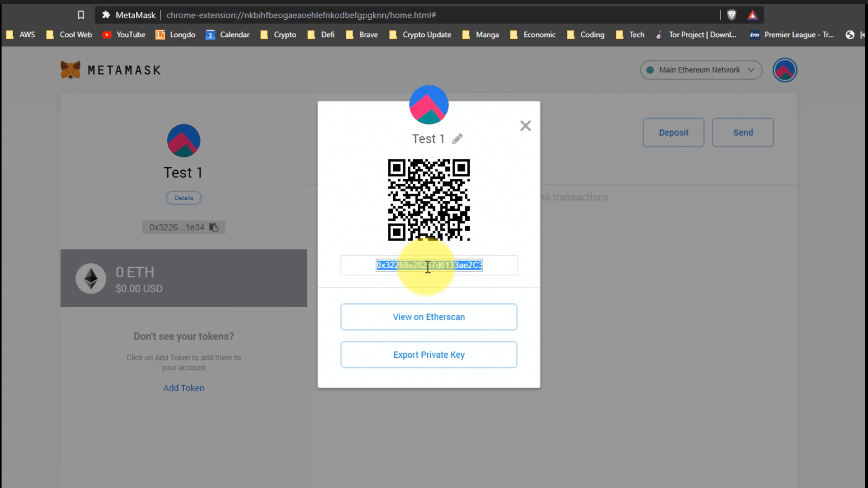The width and height of the screenshot is (868, 488).
Task: Click the View on Etherscan button
Action: pyautogui.click(x=429, y=317)
